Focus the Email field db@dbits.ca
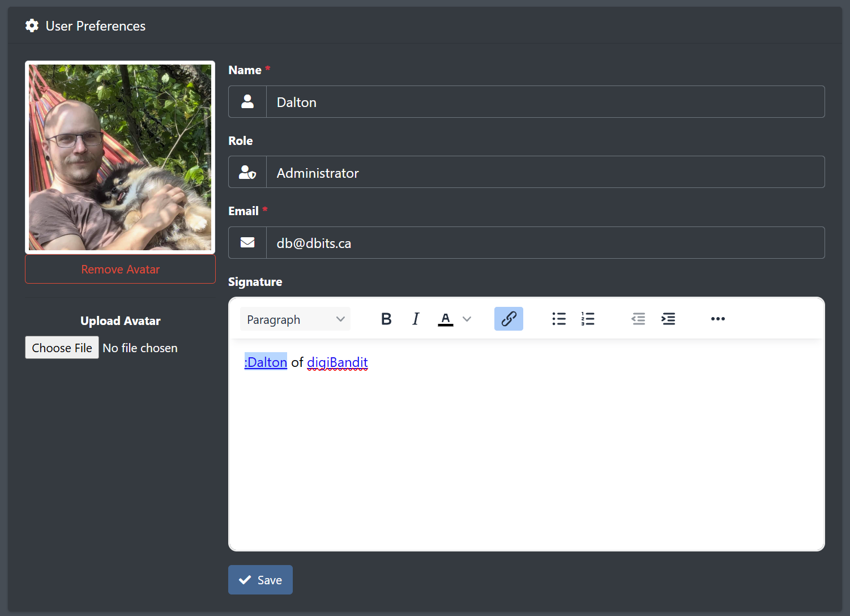 pos(545,243)
